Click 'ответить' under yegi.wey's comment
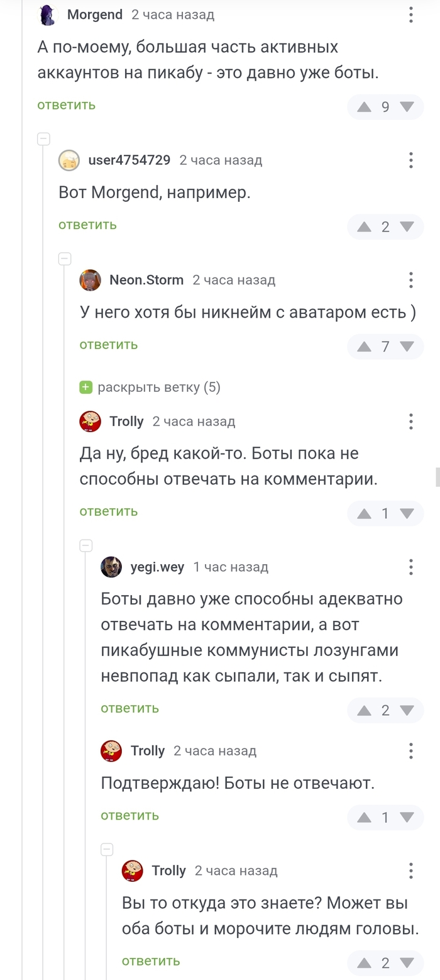Screen dimensions: 440x980 point(129,708)
